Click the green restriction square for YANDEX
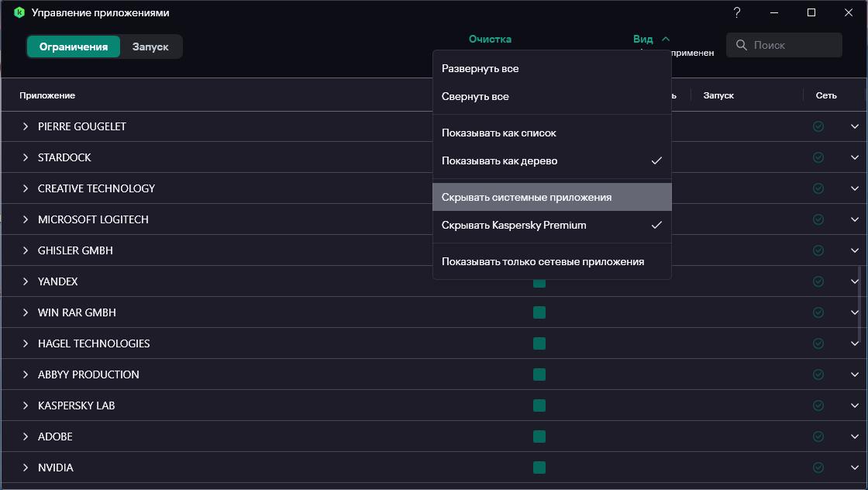Image resolution: width=868 pixels, height=490 pixels. coord(539,282)
